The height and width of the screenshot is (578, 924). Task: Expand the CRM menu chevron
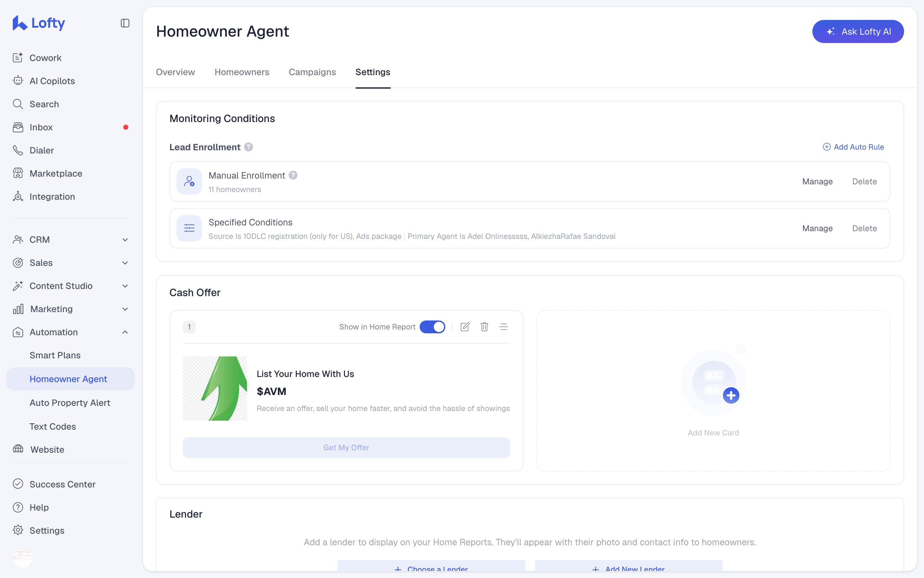pyautogui.click(x=125, y=240)
